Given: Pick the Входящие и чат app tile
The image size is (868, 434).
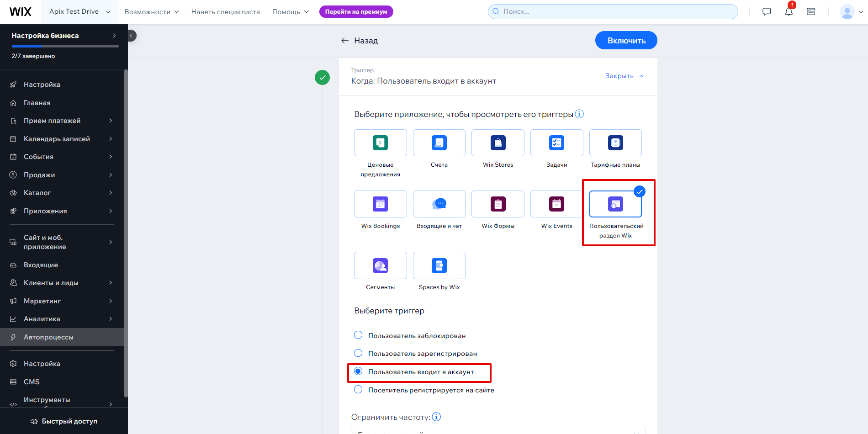Looking at the screenshot, I should 439,204.
